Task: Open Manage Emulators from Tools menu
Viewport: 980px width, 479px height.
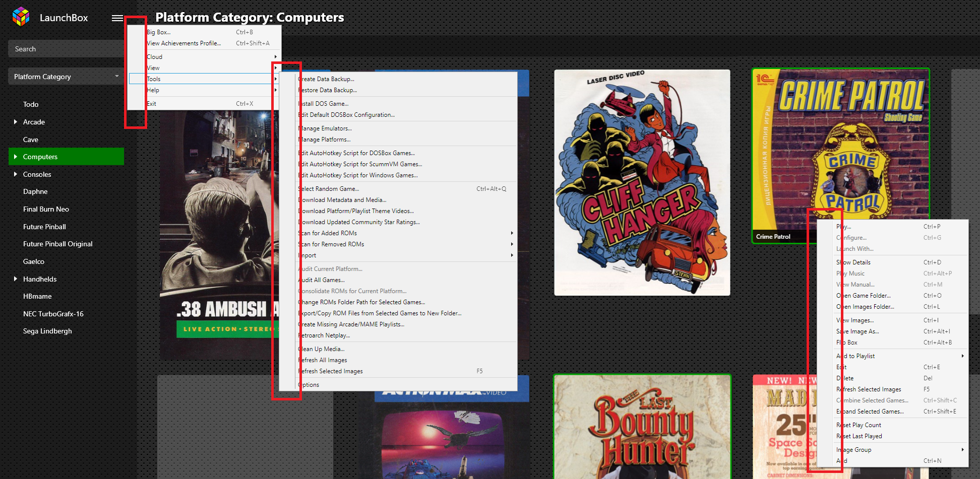Action: click(x=398, y=128)
